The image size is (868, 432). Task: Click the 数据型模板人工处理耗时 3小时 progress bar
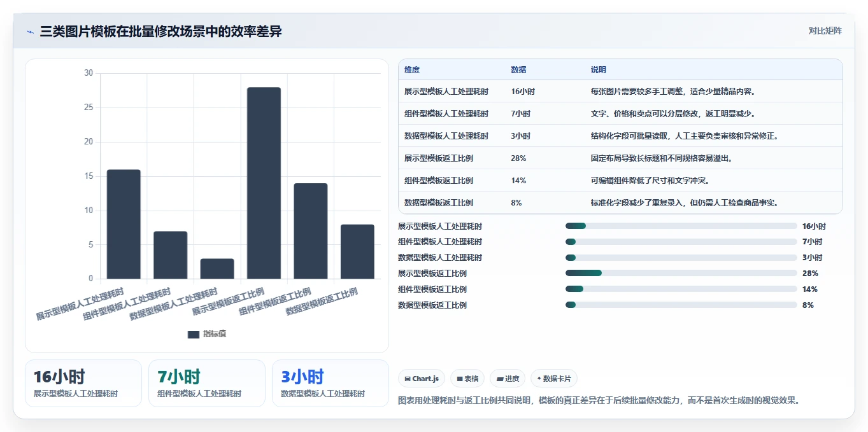click(681, 258)
